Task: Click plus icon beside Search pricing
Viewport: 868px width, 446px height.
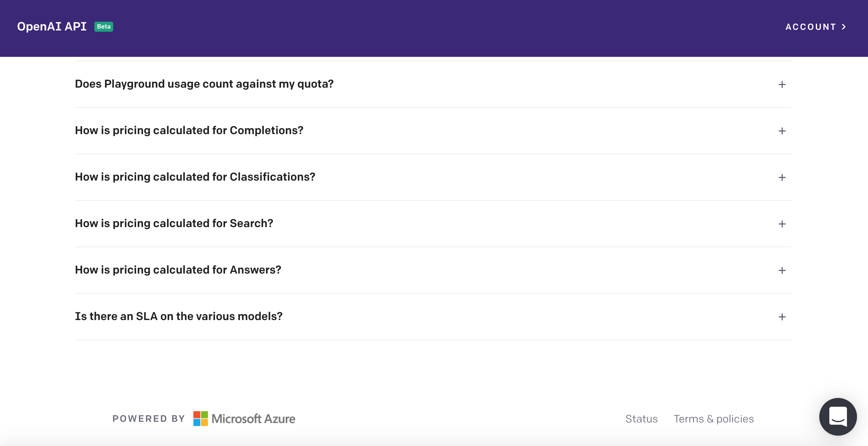Action: [782, 224]
